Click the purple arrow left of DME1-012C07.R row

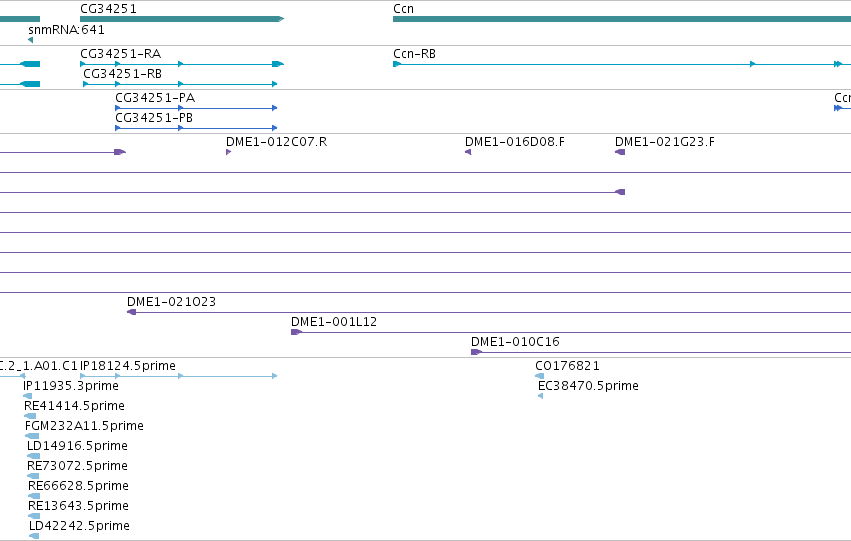(x=120, y=152)
